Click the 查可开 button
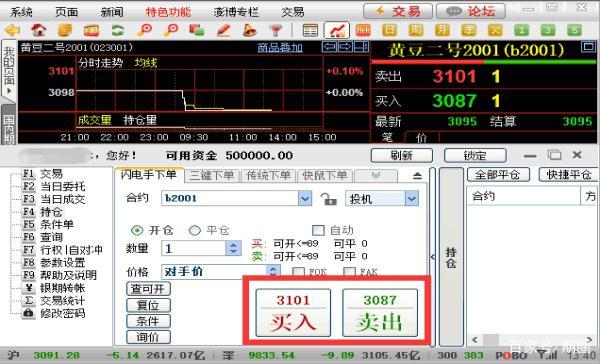 pyautogui.click(x=148, y=289)
